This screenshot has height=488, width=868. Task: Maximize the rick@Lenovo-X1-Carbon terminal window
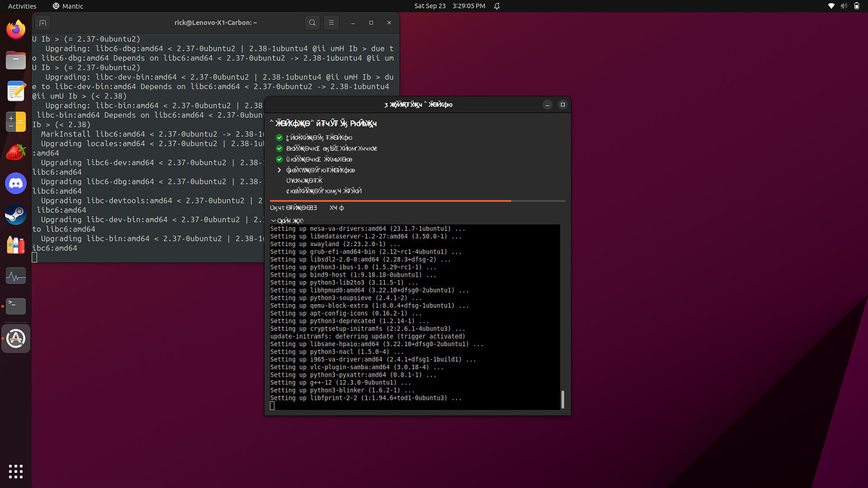click(371, 22)
